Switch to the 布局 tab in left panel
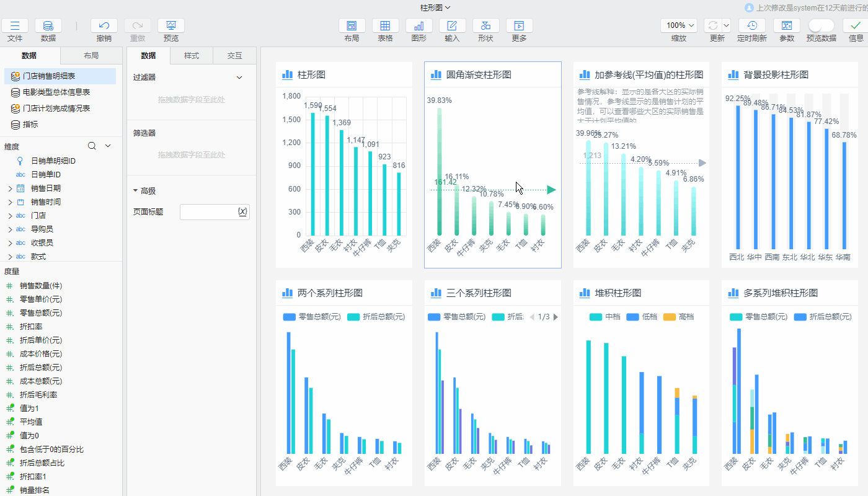 [x=91, y=56]
